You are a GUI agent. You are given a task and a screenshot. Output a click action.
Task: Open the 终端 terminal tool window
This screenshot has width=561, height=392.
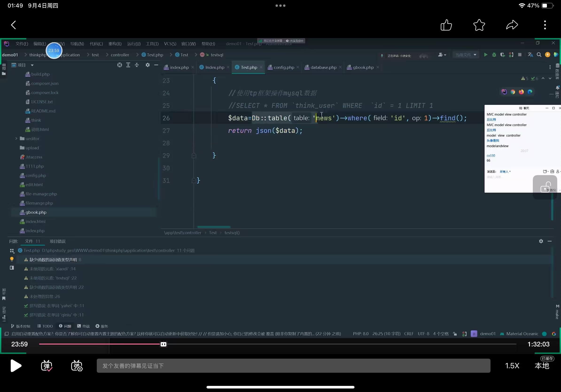tap(83, 326)
